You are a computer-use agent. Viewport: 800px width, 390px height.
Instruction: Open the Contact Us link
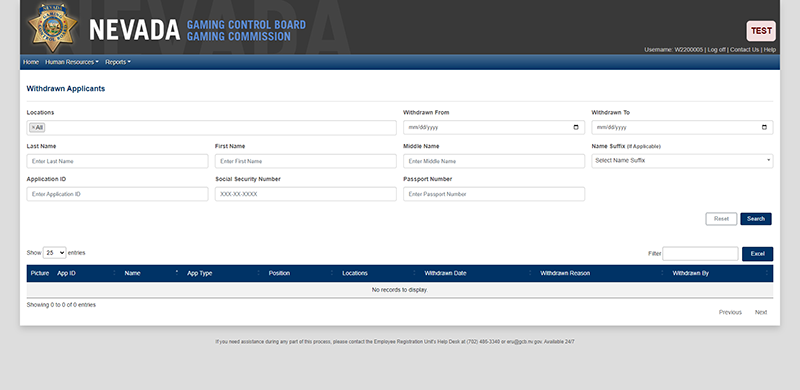click(x=744, y=50)
